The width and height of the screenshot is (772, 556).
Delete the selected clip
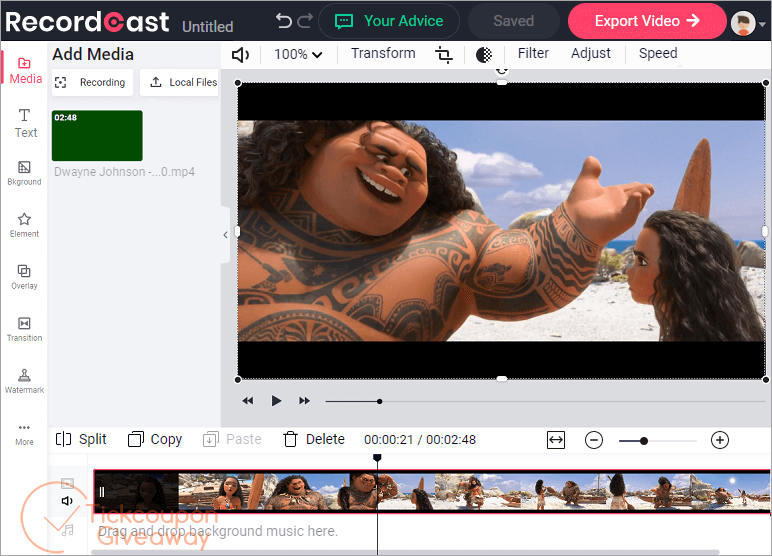314,439
